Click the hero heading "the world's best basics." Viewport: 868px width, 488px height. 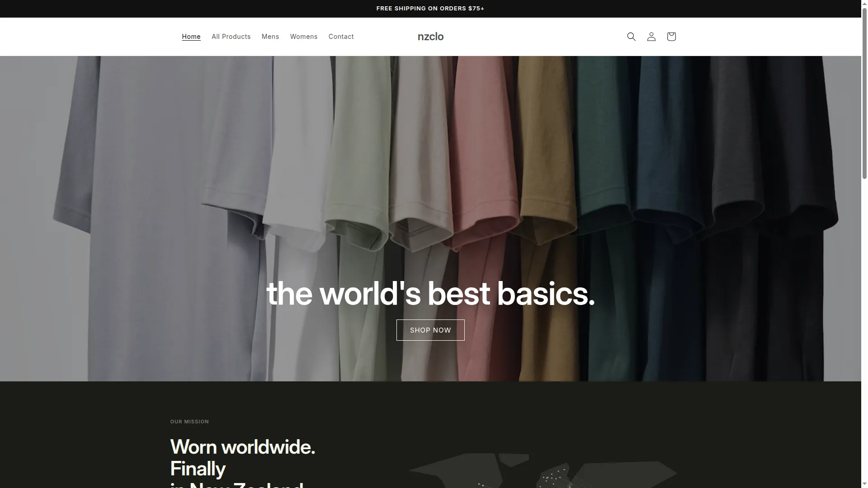(x=430, y=294)
